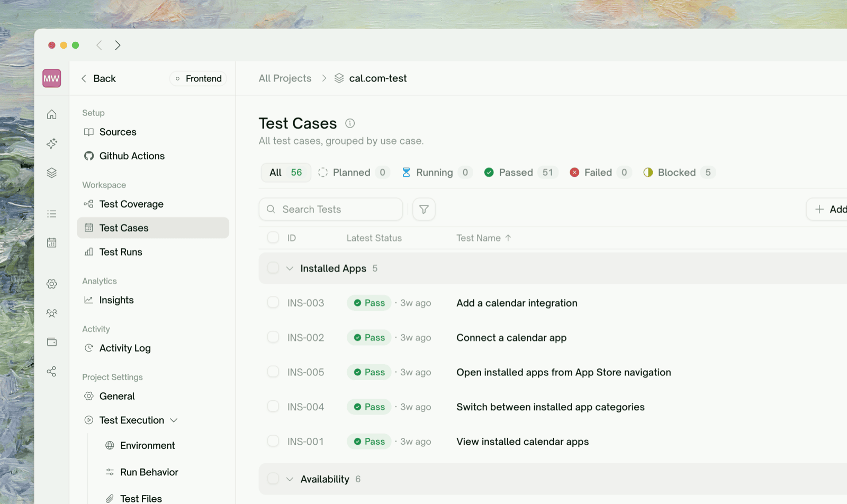Open the All Projects breadcrumb link
847x504 pixels.
[x=285, y=78]
